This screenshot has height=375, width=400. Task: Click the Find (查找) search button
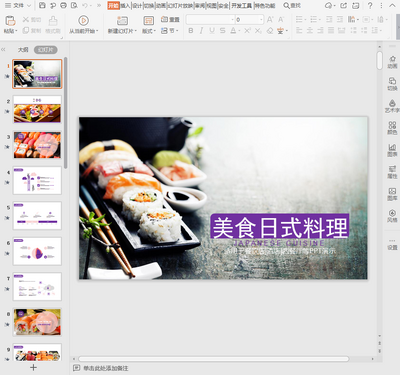click(292, 5)
